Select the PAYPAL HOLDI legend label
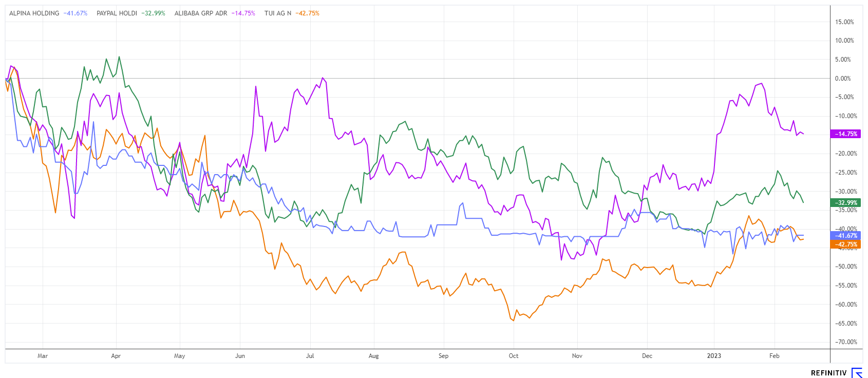The image size is (868, 378). pyautogui.click(x=117, y=13)
